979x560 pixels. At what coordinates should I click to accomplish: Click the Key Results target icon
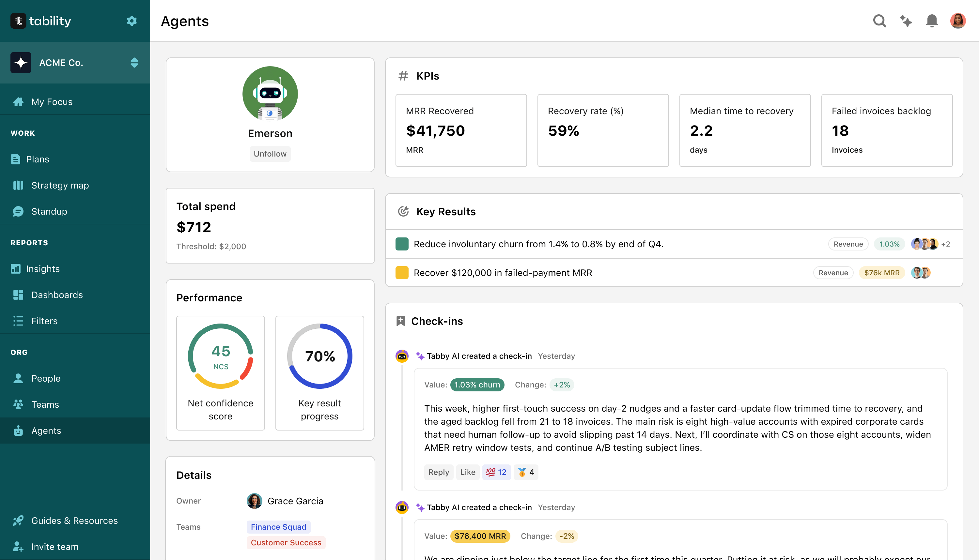[x=403, y=212]
